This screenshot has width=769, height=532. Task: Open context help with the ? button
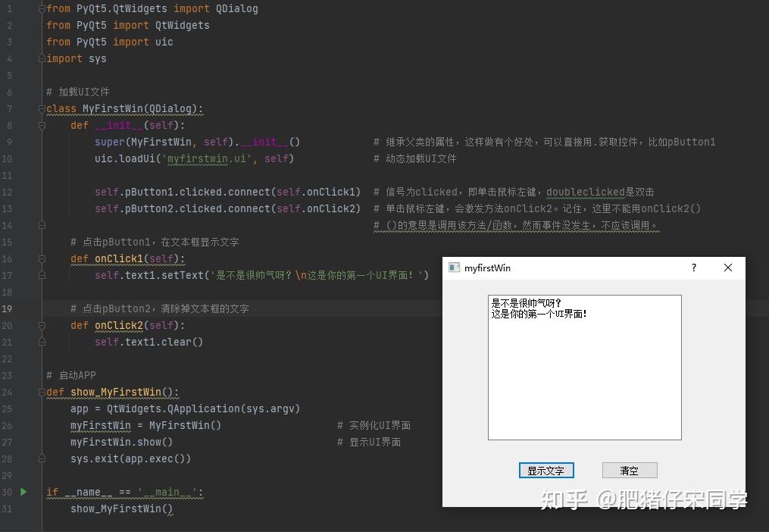(x=693, y=268)
